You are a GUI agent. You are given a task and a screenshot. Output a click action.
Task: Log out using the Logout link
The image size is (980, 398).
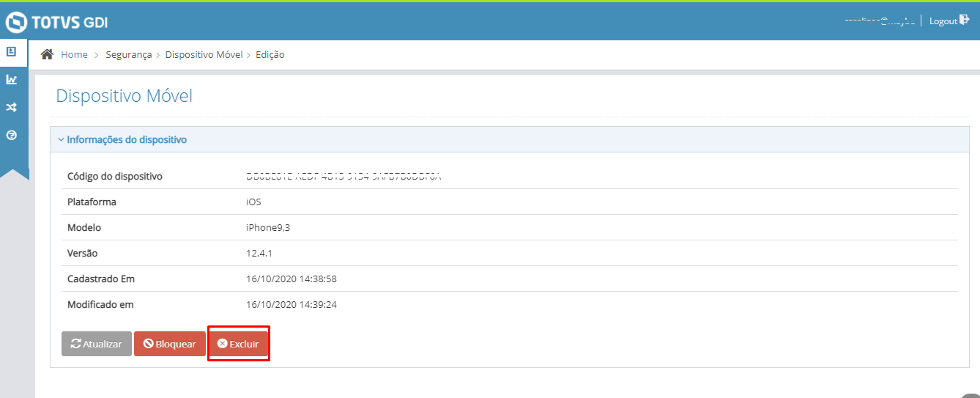click(x=949, y=21)
